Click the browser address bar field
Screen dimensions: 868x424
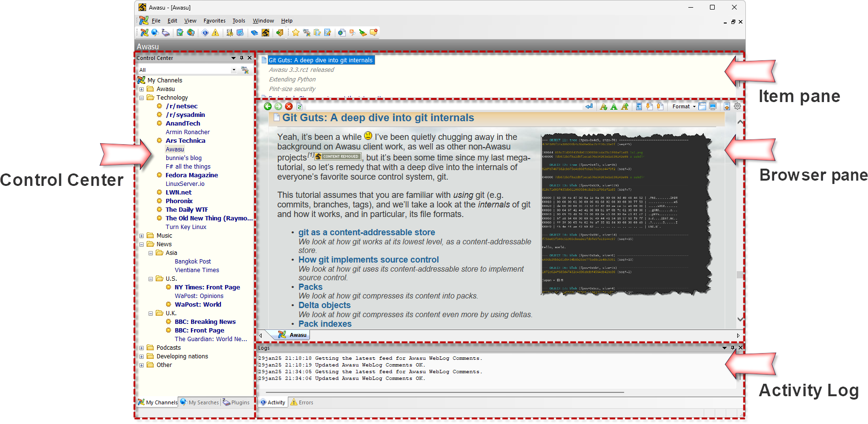444,106
